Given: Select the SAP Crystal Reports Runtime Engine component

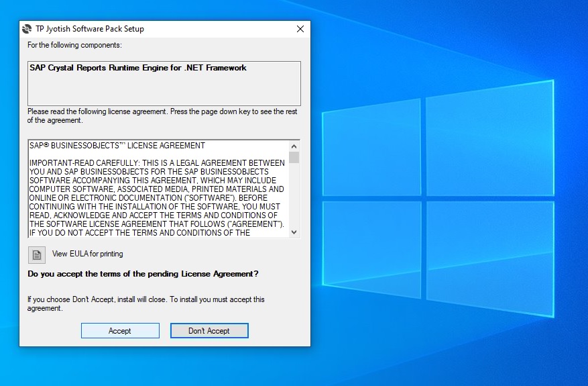Looking at the screenshot, I should coord(137,68).
